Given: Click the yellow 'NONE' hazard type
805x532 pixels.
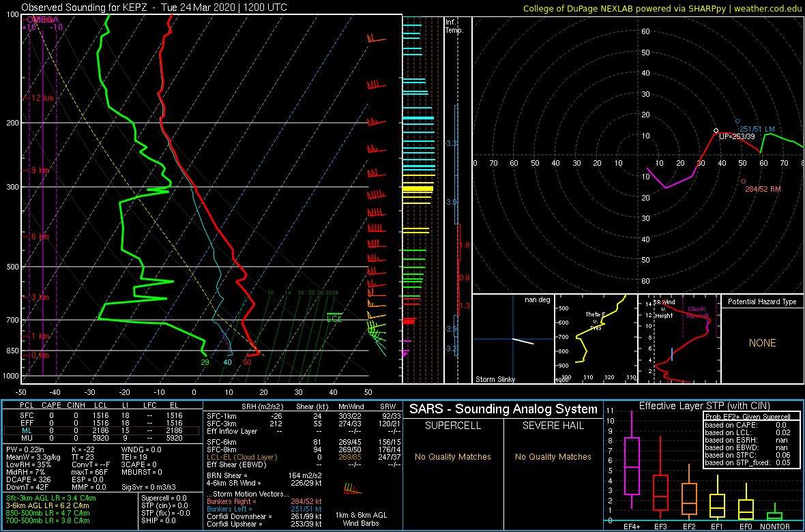Looking at the screenshot, I should (762, 343).
